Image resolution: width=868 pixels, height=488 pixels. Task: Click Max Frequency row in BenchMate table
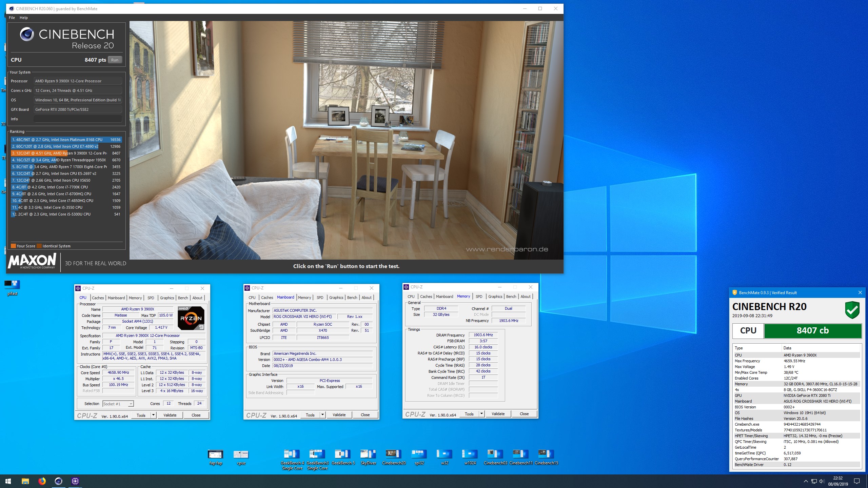pyautogui.click(x=796, y=361)
